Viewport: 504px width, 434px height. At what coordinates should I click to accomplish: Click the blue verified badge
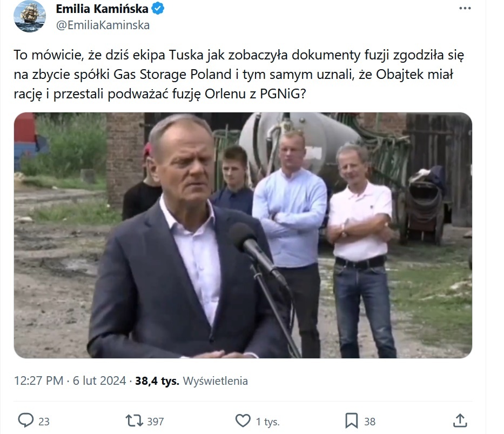point(158,9)
